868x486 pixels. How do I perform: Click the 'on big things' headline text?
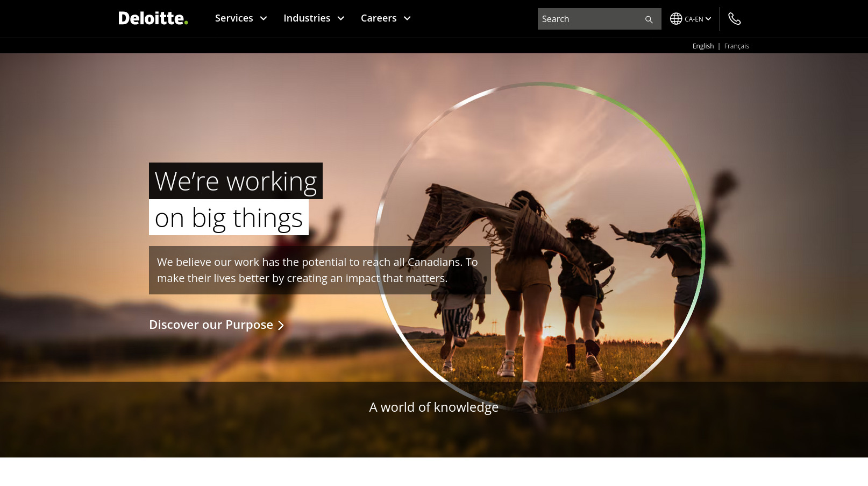[x=229, y=217]
